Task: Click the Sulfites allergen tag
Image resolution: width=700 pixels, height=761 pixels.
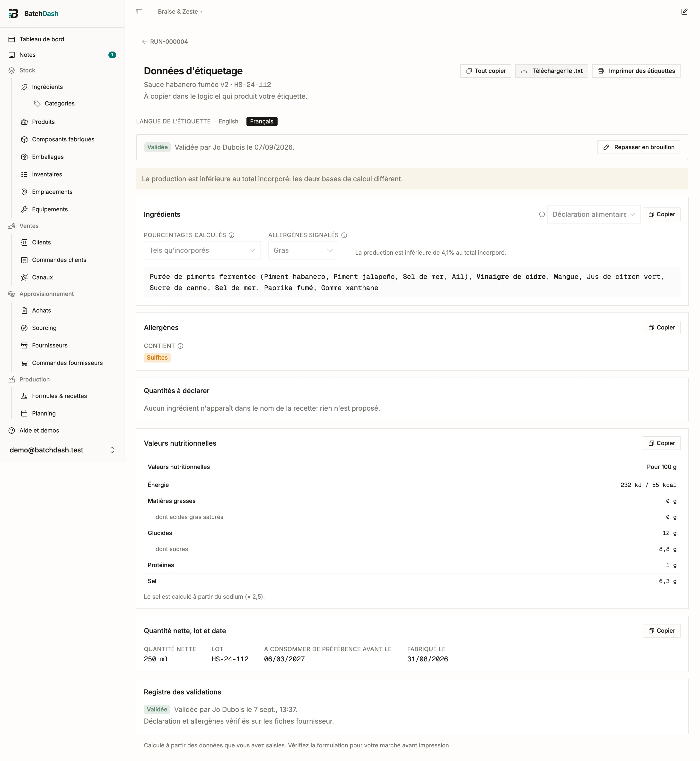Action: point(157,358)
